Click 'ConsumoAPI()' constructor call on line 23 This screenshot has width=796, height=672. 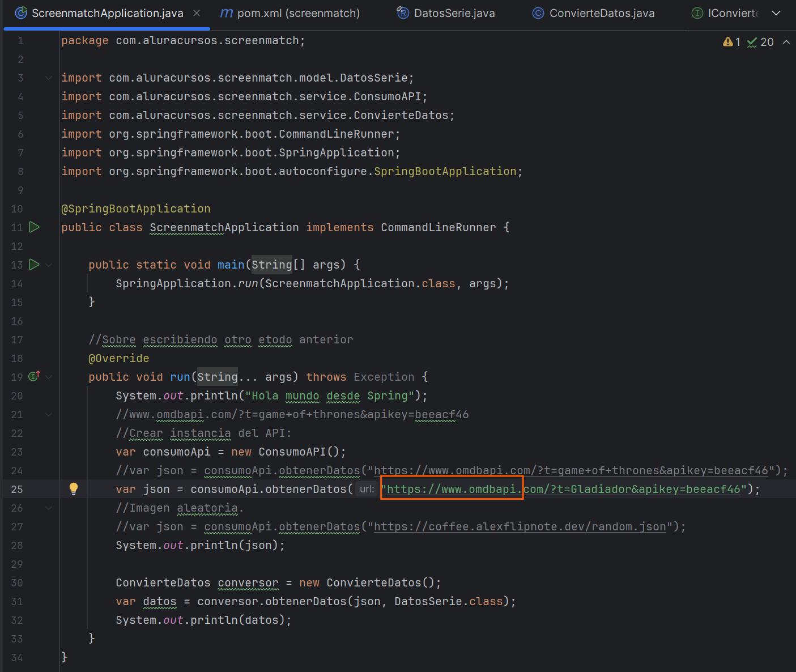click(299, 452)
